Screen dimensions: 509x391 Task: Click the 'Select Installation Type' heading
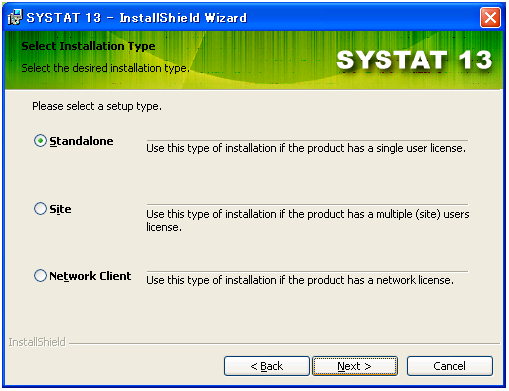(x=88, y=46)
